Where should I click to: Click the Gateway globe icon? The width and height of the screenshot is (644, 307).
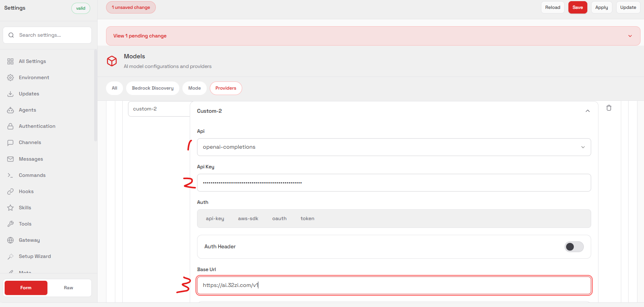[10, 240]
